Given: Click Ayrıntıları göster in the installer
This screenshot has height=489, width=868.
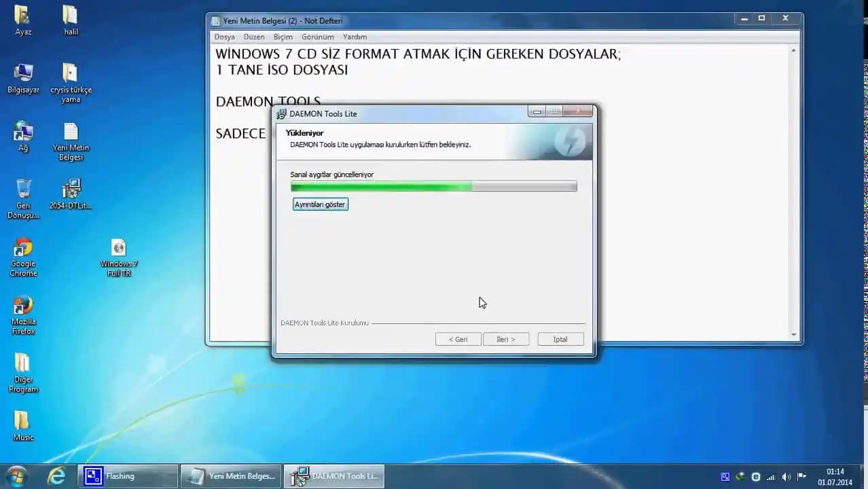Looking at the screenshot, I should point(319,204).
